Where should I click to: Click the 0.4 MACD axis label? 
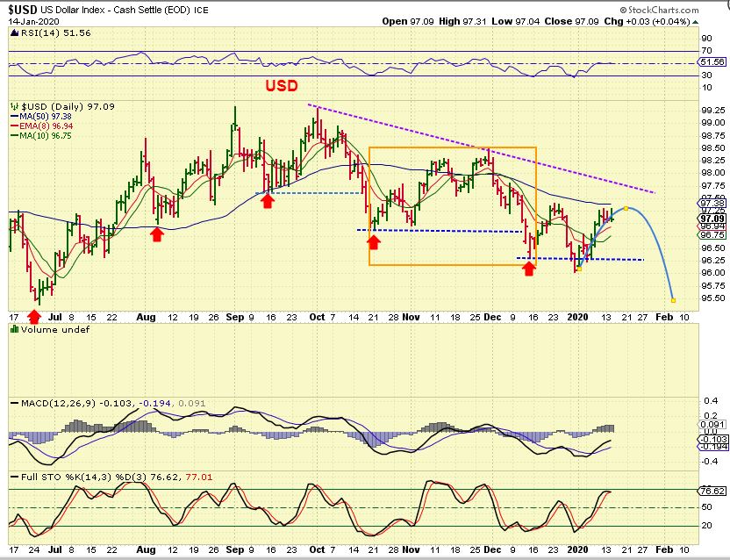pos(711,401)
